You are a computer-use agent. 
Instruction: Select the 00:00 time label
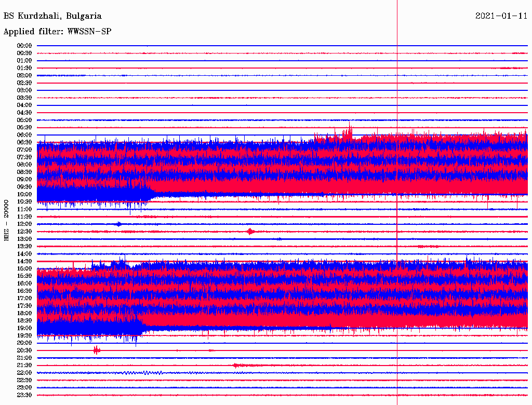[24, 46]
